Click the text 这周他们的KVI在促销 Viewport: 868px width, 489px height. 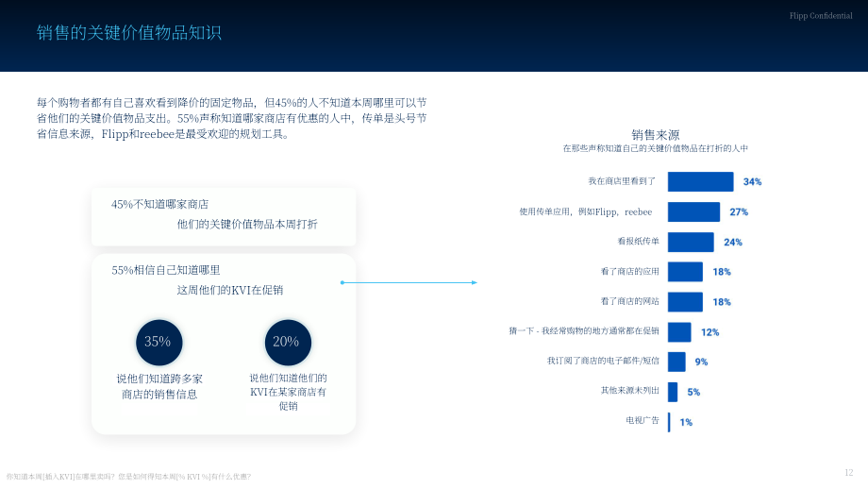[x=229, y=290]
